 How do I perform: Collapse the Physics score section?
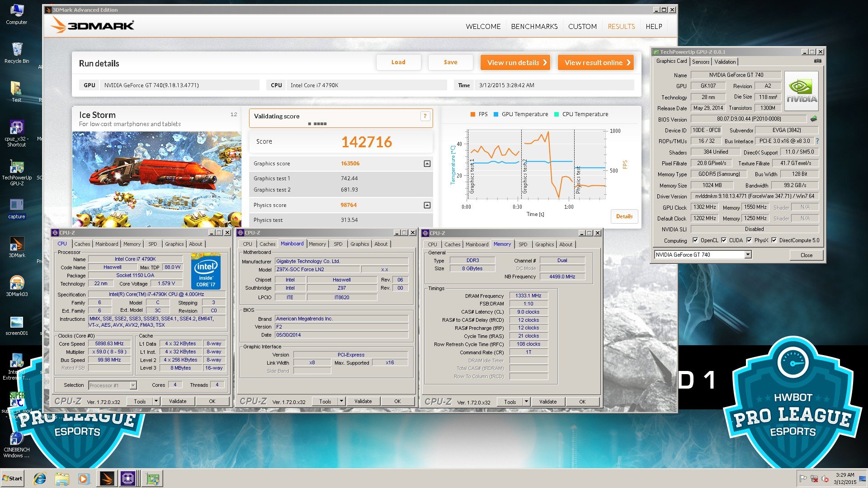(x=427, y=205)
